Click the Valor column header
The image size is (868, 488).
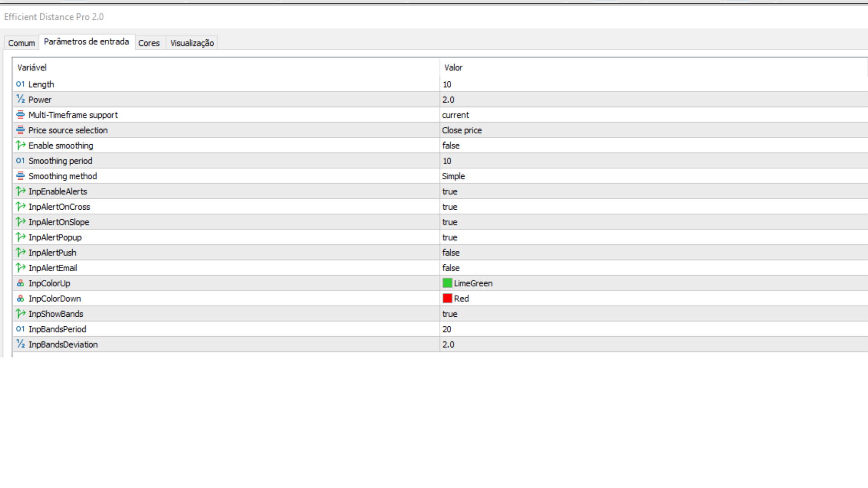pyautogui.click(x=453, y=67)
